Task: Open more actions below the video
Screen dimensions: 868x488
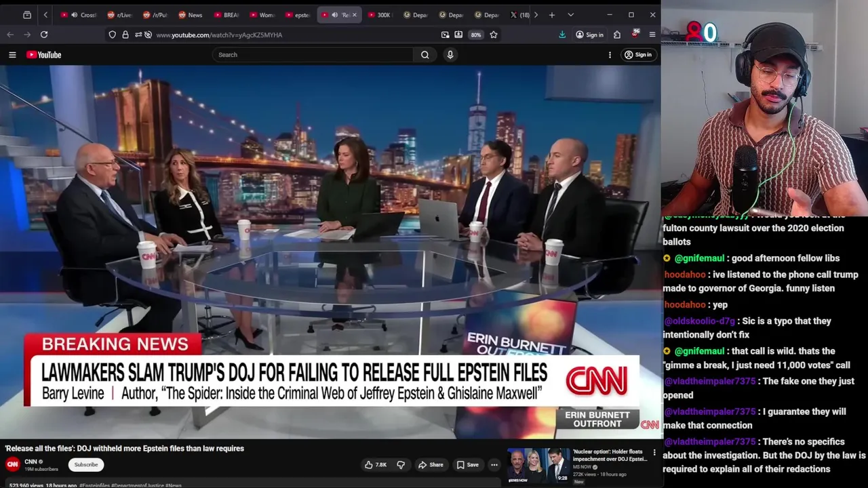Action: pos(494,465)
